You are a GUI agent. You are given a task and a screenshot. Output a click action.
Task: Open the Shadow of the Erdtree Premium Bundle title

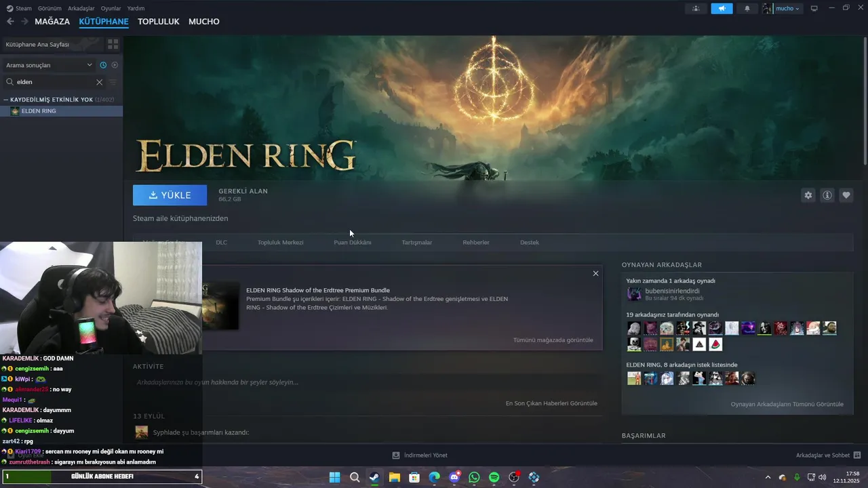tap(318, 290)
